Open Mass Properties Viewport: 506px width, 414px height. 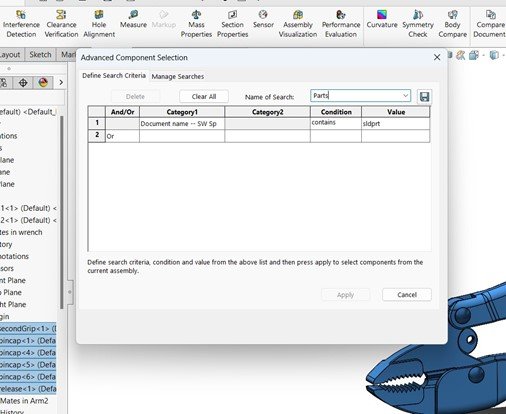click(x=196, y=24)
